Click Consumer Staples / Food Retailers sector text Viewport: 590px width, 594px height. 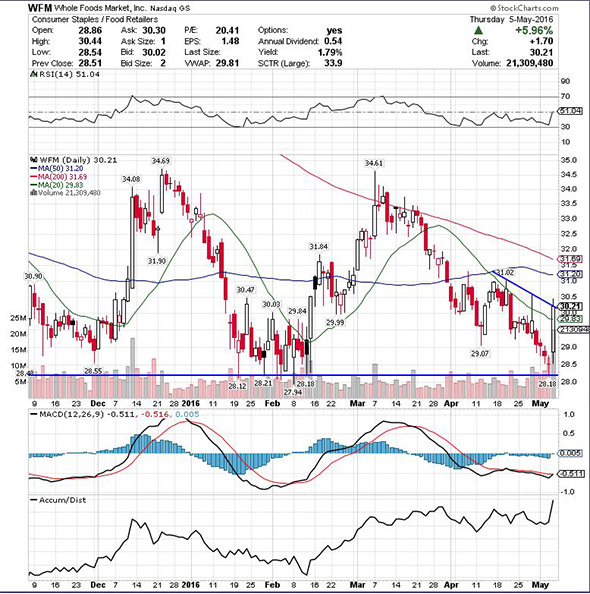click(x=95, y=19)
